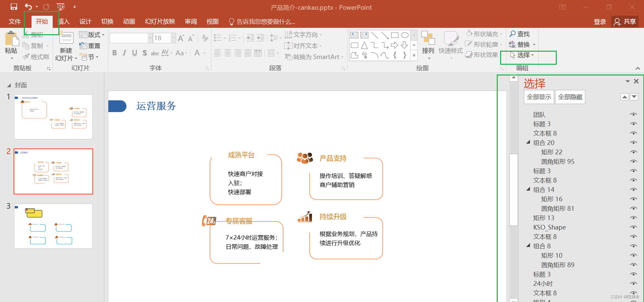Click the Save icon in the quick access toolbar
This screenshot has width=644, height=302.
(14, 7)
